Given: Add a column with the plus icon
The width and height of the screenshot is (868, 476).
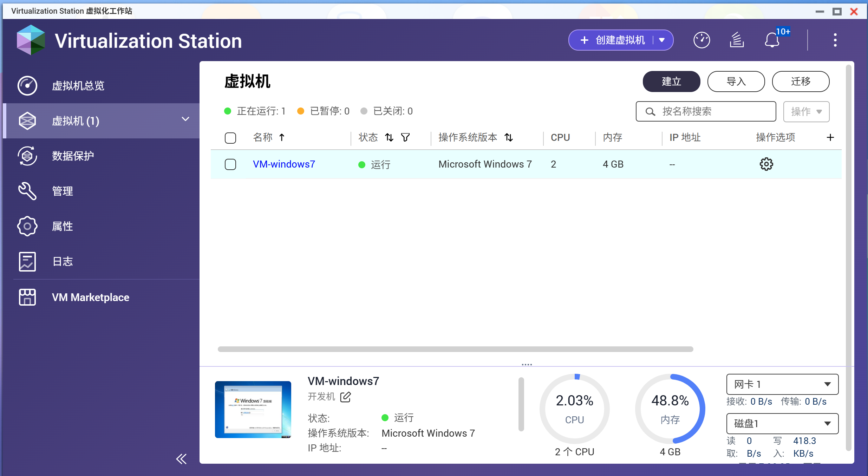Looking at the screenshot, I should tap(830, 137).
